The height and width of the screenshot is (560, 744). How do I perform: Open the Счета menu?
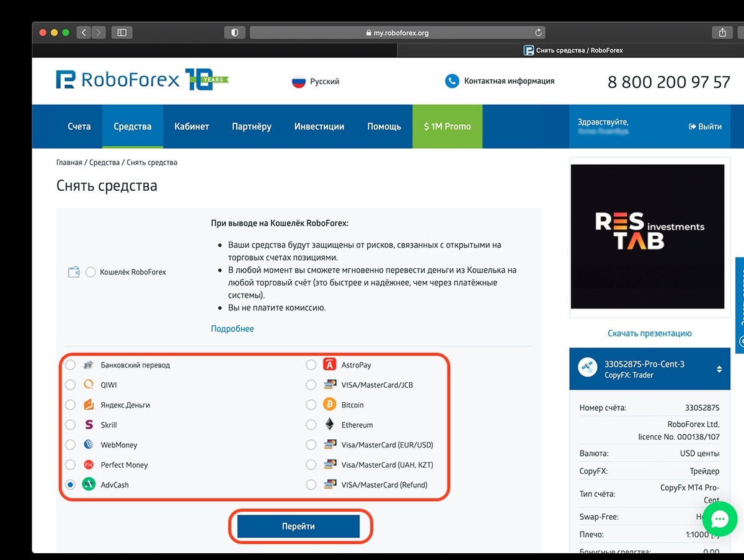[x=79, y=126]
